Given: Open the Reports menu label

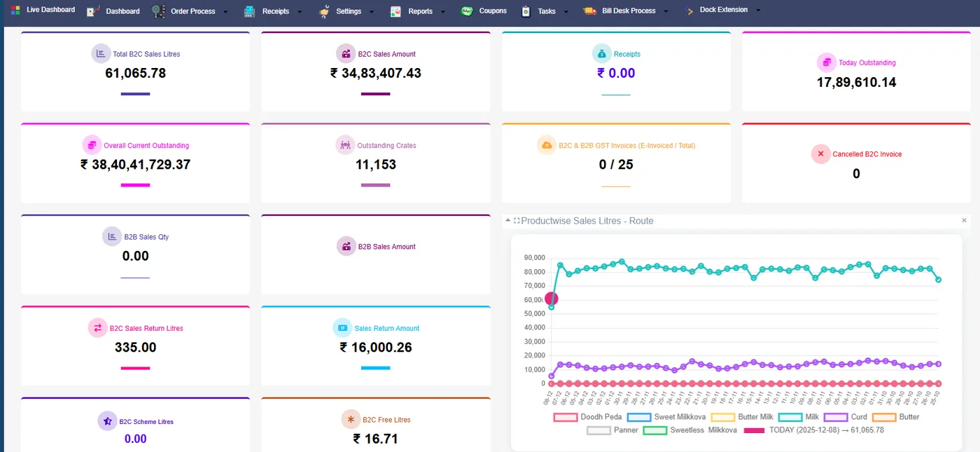Looking at the screenshot, I should coord(420,11).
